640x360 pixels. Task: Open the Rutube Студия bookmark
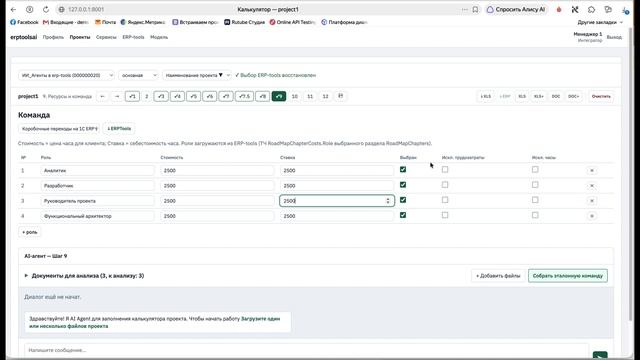pos(244,22)
